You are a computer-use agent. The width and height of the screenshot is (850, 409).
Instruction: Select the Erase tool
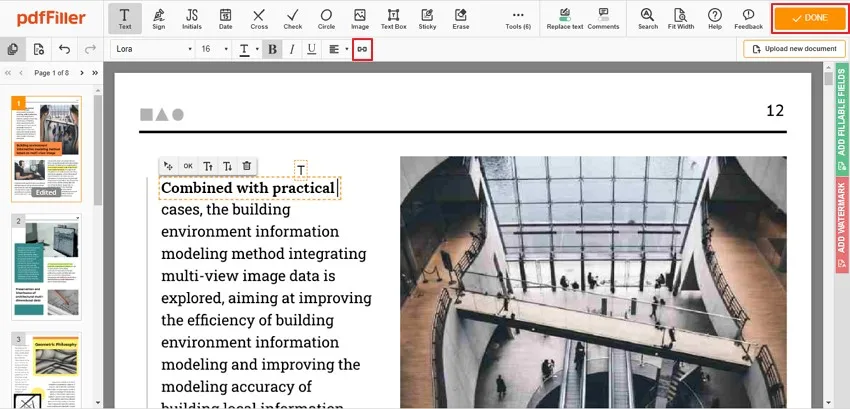461,18
